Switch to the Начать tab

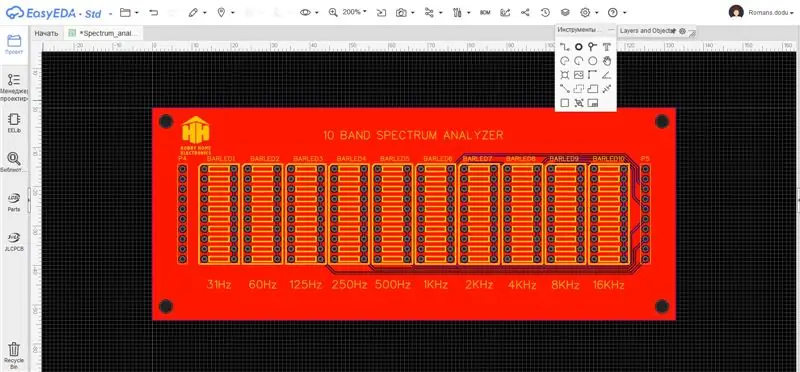point(46,33)
